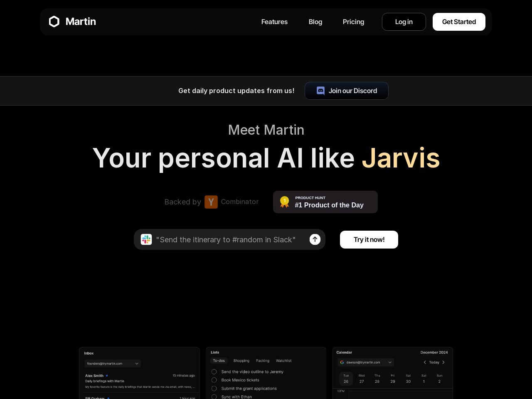Click the Slack icon in prompt box
The width and height of the screenshot is (532, 399).
point(146,239)
